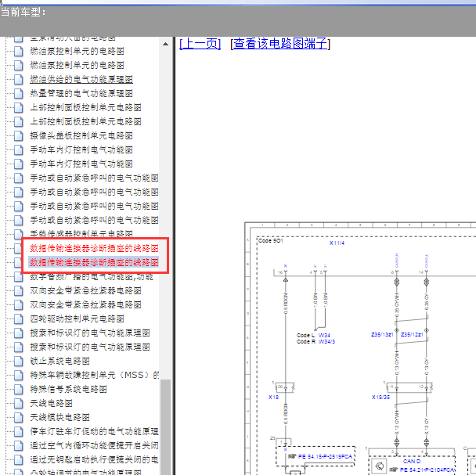This screenshot has height=475, width=476.
Task: Click the 当前车型 label in header
Action: click(x=23, y=13)
